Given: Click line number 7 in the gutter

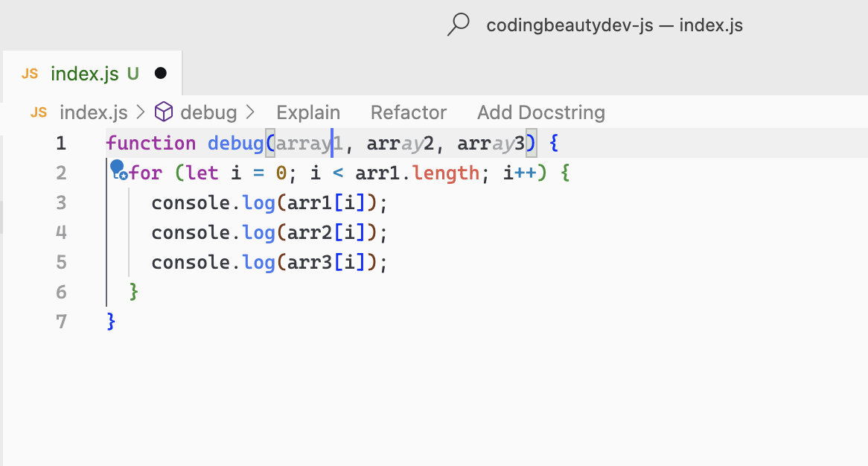Looking at the screenshot, I should pyautogui.click(x=61, y=322).
